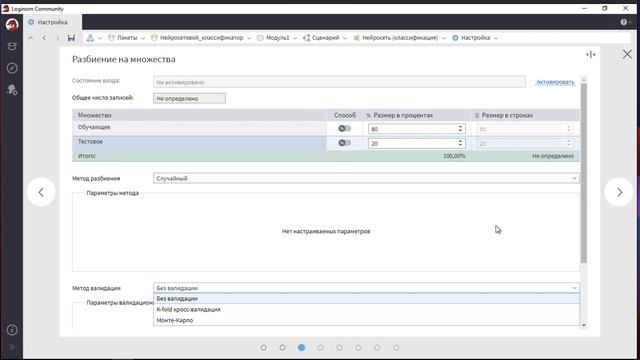Click scrollbar down arrow in wizard
Image resolution: width=640 pixels, height=360 pixels.
584,325
